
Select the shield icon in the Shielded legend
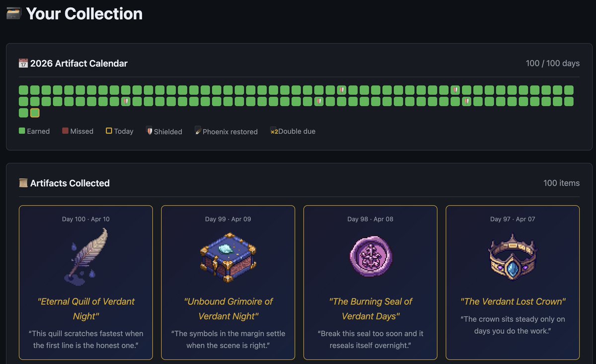point(149,131)
